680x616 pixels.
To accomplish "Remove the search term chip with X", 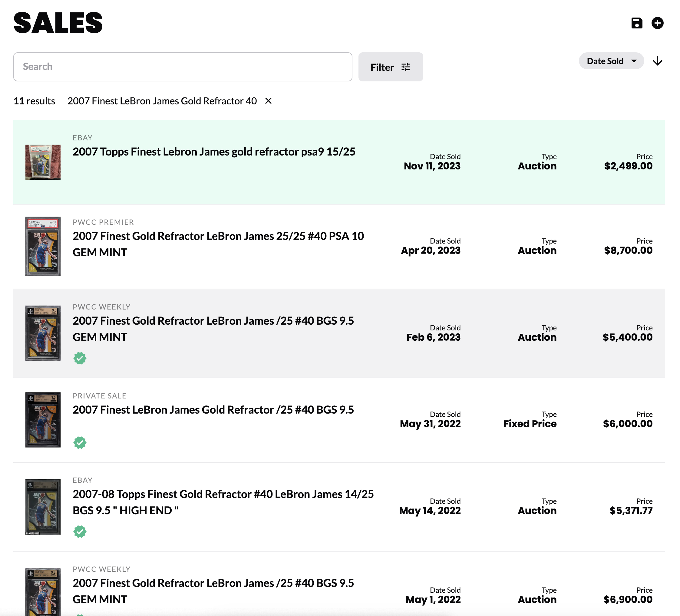I will [x=269, y=101].
